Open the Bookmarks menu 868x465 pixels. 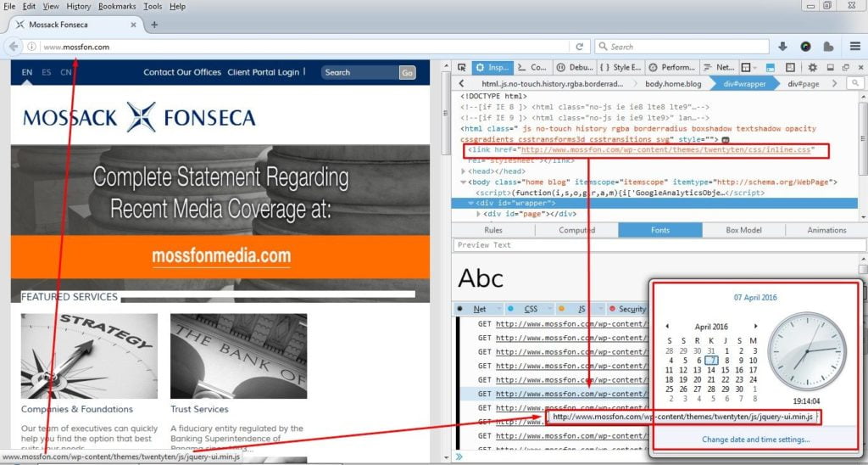[117, 6]
